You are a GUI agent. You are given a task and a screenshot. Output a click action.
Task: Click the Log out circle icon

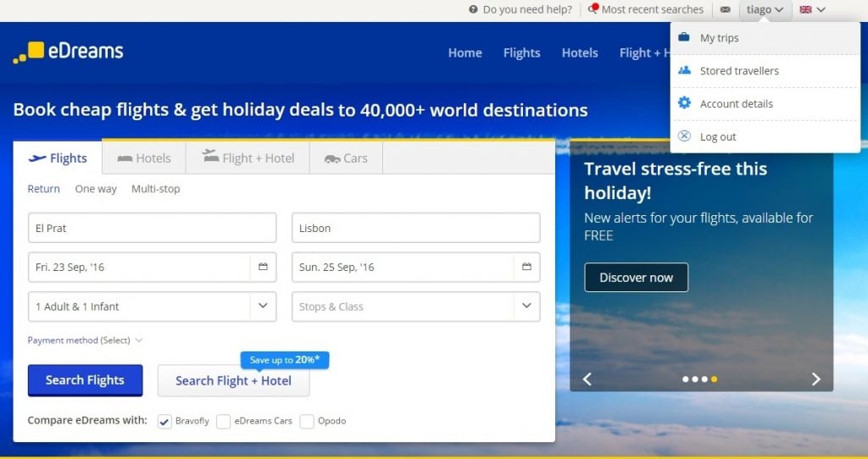685,136
